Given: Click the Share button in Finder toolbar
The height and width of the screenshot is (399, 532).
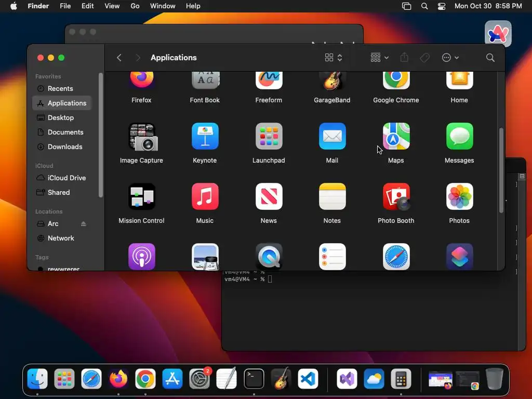Looking at the screenshot, I should 404,58.
